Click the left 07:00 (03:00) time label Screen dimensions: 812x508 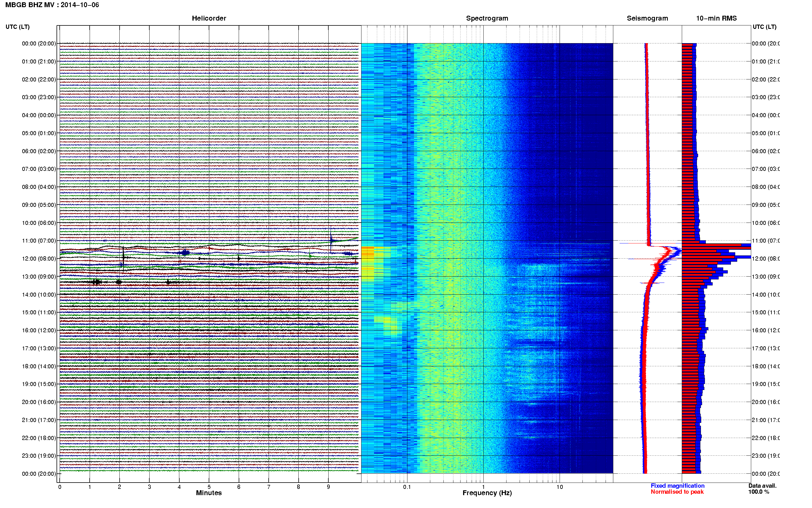click(x=39, y=169)
